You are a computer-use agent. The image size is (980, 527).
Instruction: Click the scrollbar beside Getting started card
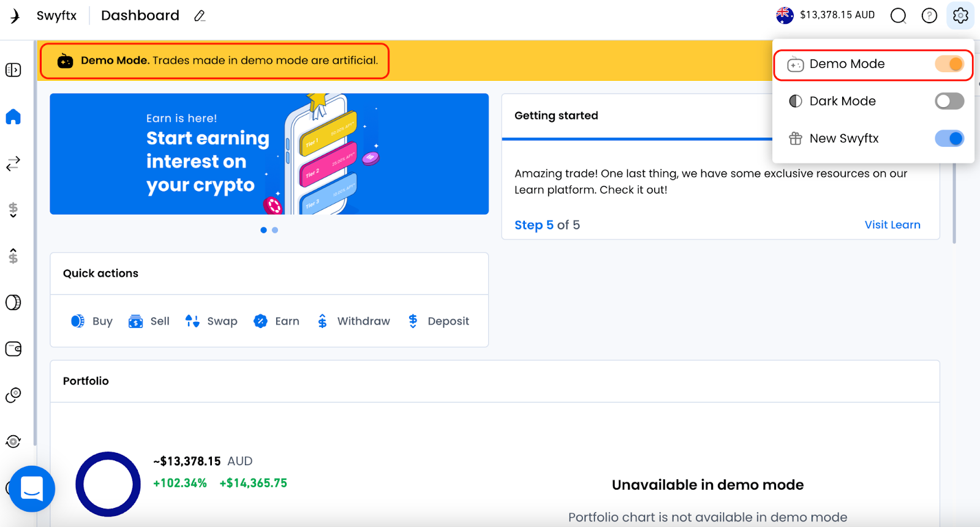coord(954,202)
